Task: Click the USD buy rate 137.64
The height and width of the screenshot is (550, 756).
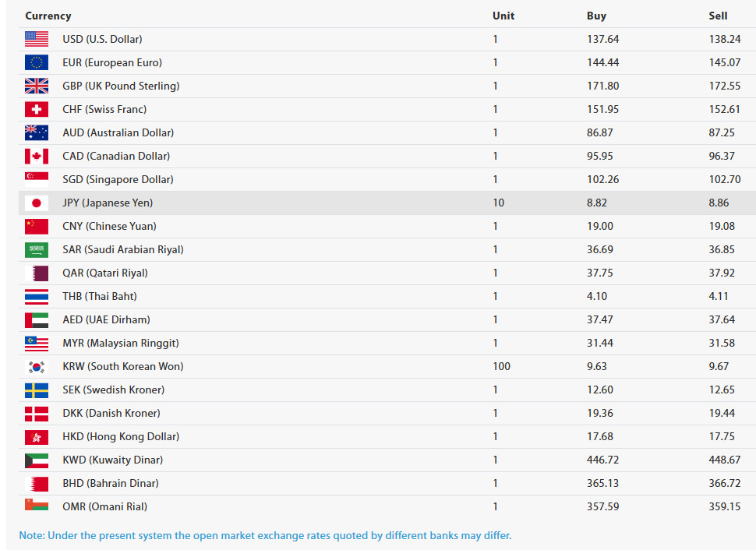Action: point(602,39)
